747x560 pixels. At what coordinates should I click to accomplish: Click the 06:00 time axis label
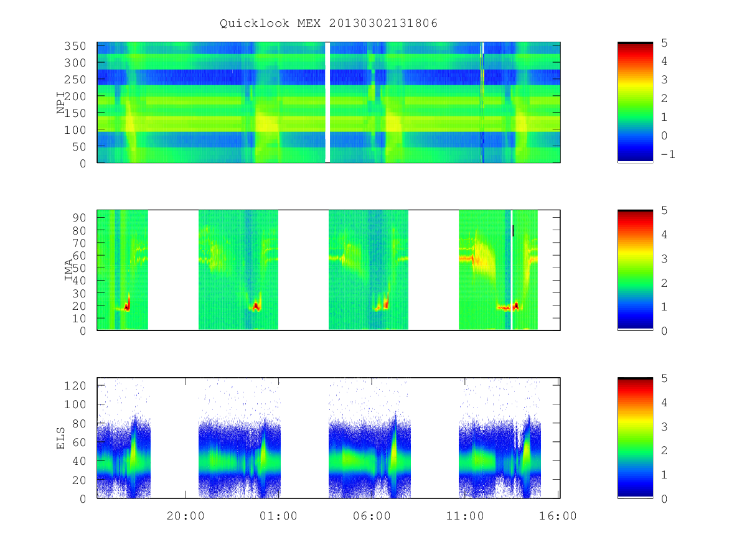(x=372, y=516)
